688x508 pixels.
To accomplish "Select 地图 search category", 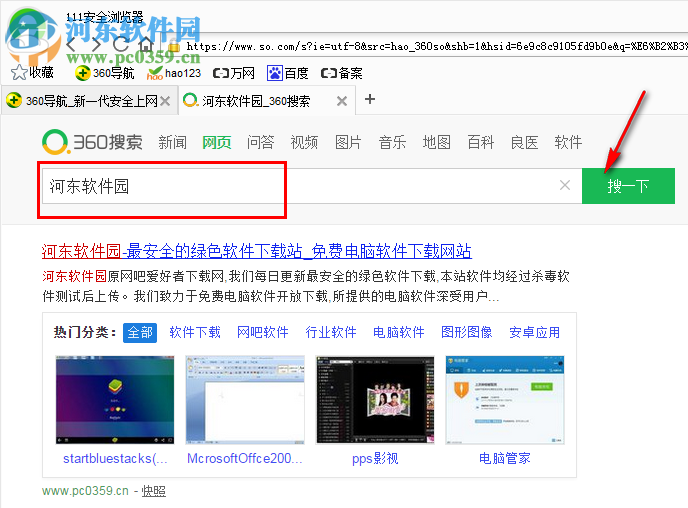I will pyautogui.click(x=437, y=143).
